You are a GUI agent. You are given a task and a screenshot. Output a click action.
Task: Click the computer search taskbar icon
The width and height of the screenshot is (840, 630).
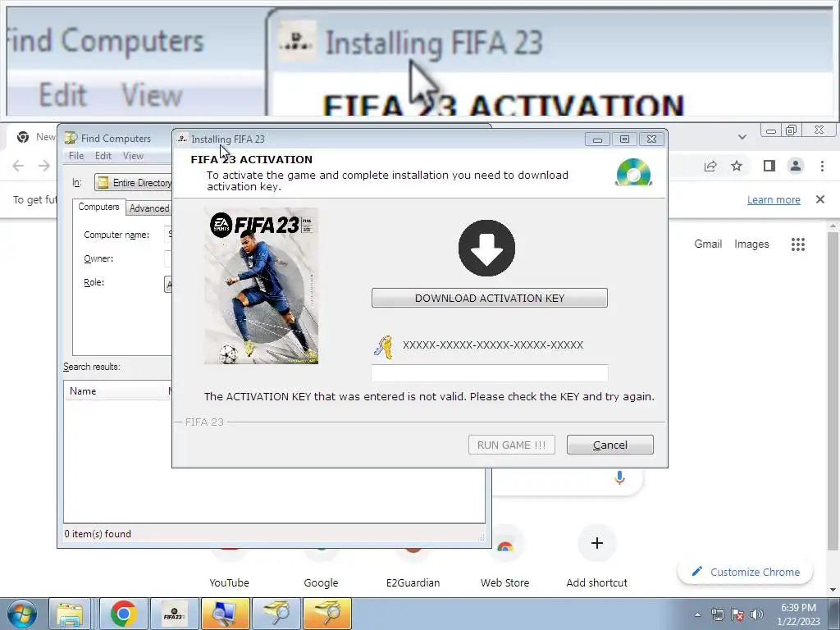click(225, 614)
